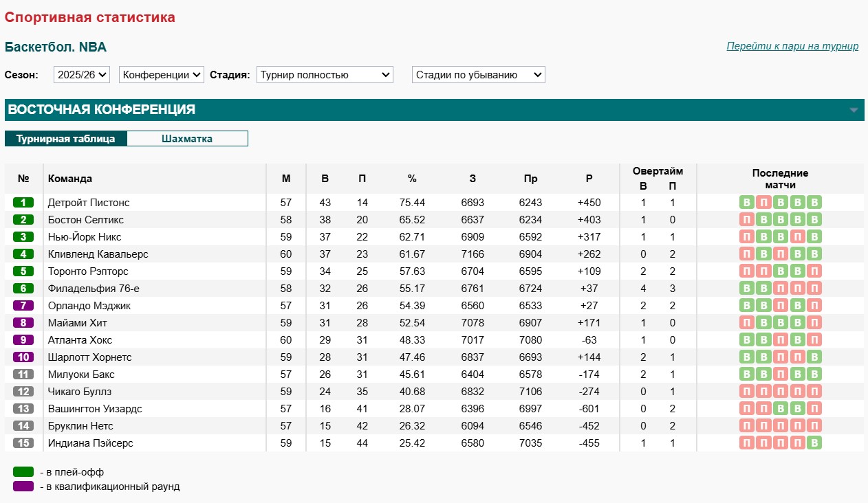The width and height of the screenshot is (868, 503).
Task: Open the Конференции grouping dropdown
Action: (162, 75)
